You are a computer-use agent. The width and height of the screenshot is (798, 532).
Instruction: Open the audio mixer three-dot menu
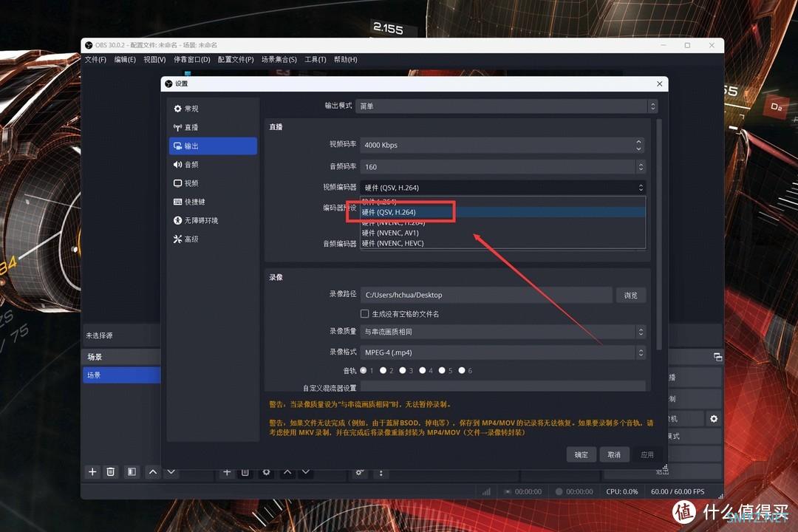(x=381, y=473)
